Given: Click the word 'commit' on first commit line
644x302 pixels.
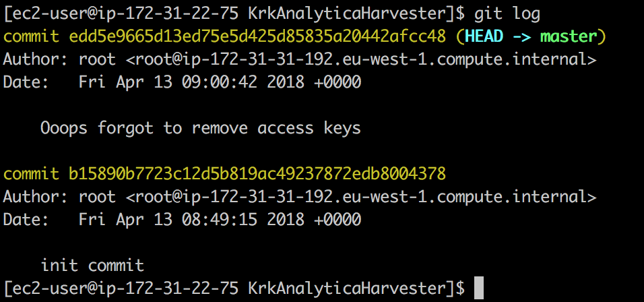Looking at the screenshot, I should pos(31,37).
